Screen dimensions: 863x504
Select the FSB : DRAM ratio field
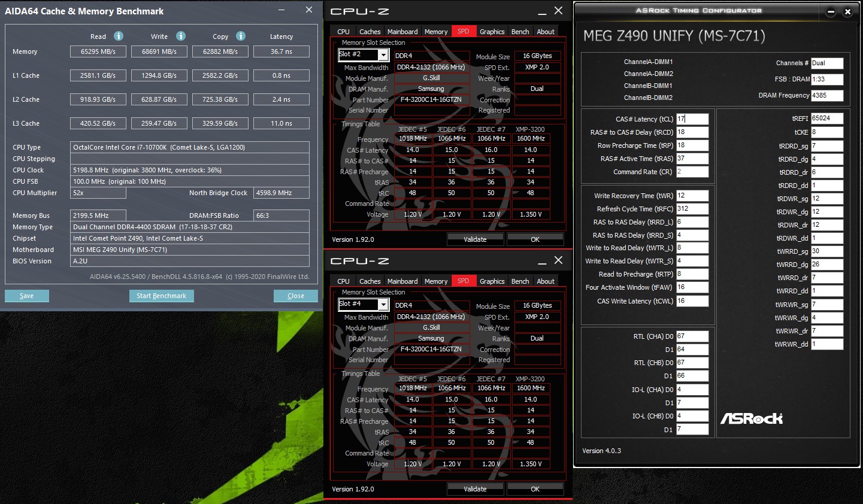(828, 79)
